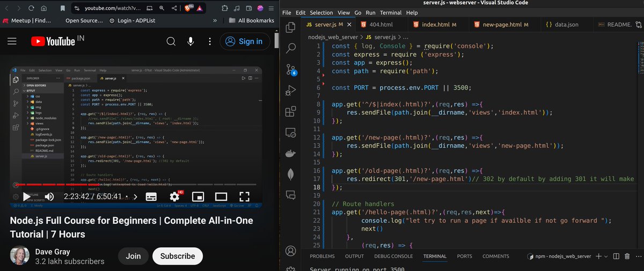Viewport: 644px width, 271px height.
Task: Open the Search view in VS Code
Action: tap(291, 48)
